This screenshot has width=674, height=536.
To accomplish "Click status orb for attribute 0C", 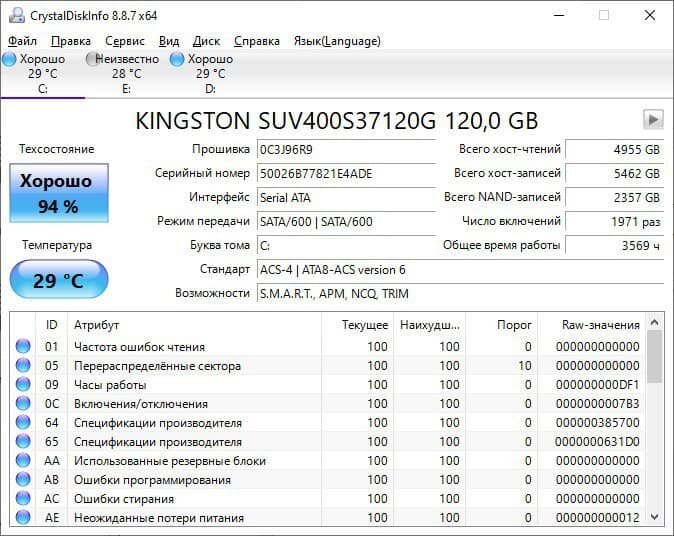I will coord(23,403).
